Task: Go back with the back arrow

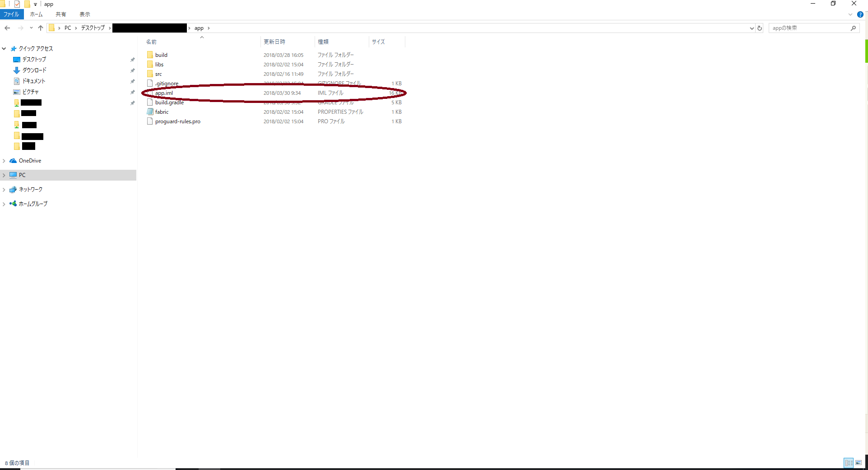Action: pyautogui.click(x=7, y=28)
